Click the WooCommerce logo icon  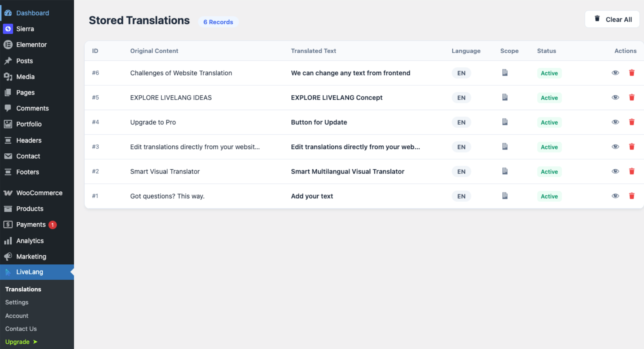[8, 193]
